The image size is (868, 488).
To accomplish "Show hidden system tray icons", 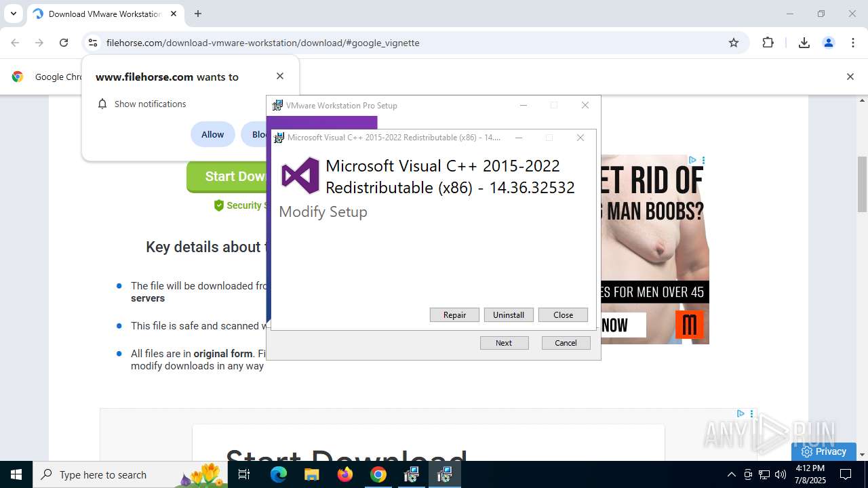I will [731, 474].
